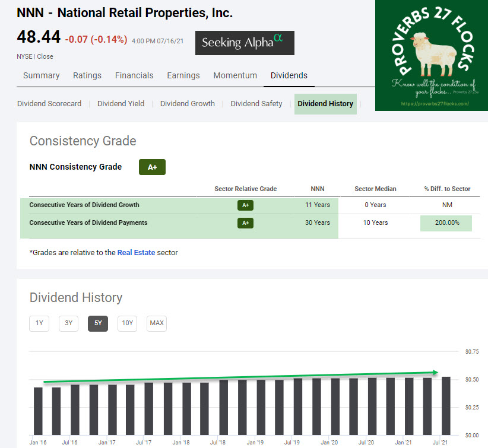Show MAX dividend history range

(157, 323)
